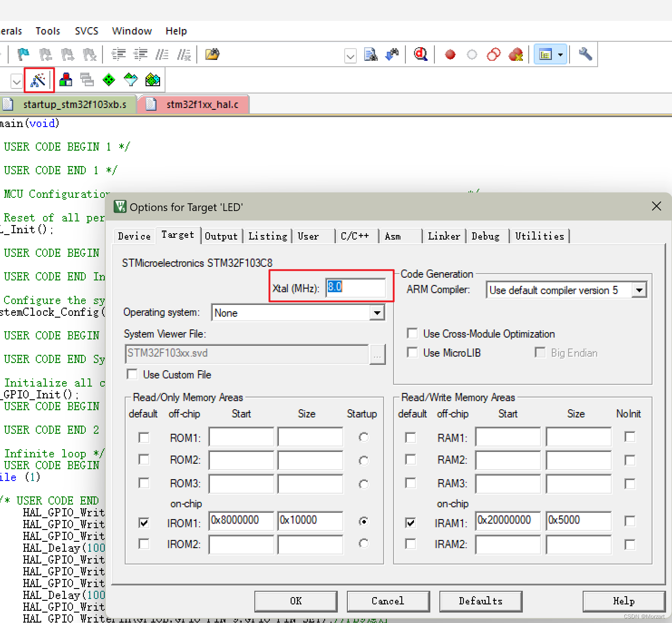The width and height of the screenshot is (672, 623).
Task: Close the Options for Target dialog
Action: 656,206
